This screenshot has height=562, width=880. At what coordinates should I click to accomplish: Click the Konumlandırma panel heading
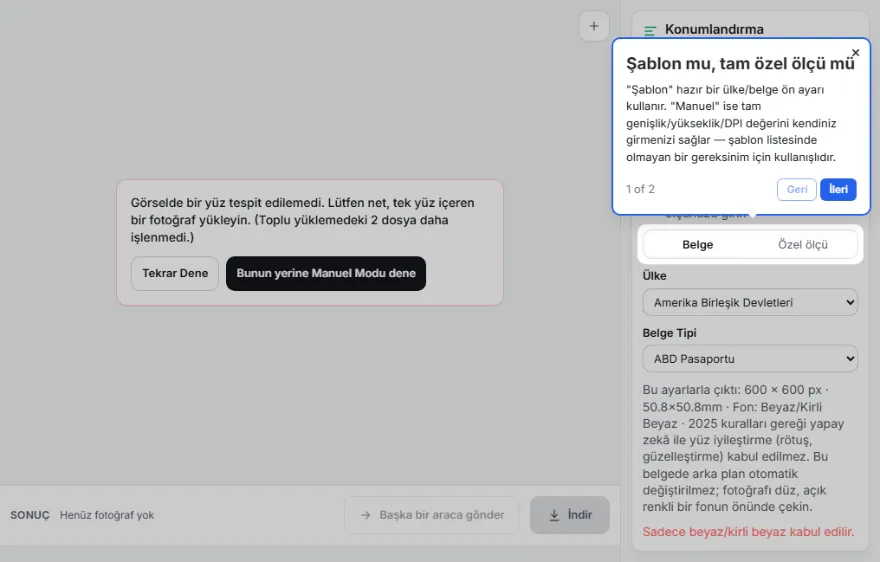point(714,29)
